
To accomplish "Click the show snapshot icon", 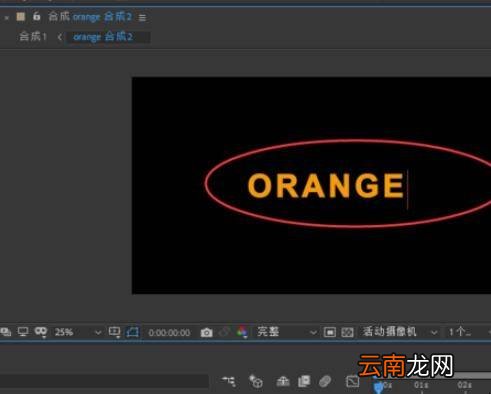I will pyautogui.click(x=224, y=332).
